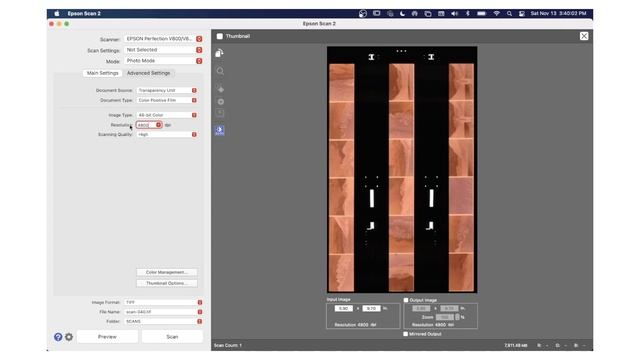The image size is (640, 360).
Task: Open the Document Source dropdown
Action: [x=167, y=90]
